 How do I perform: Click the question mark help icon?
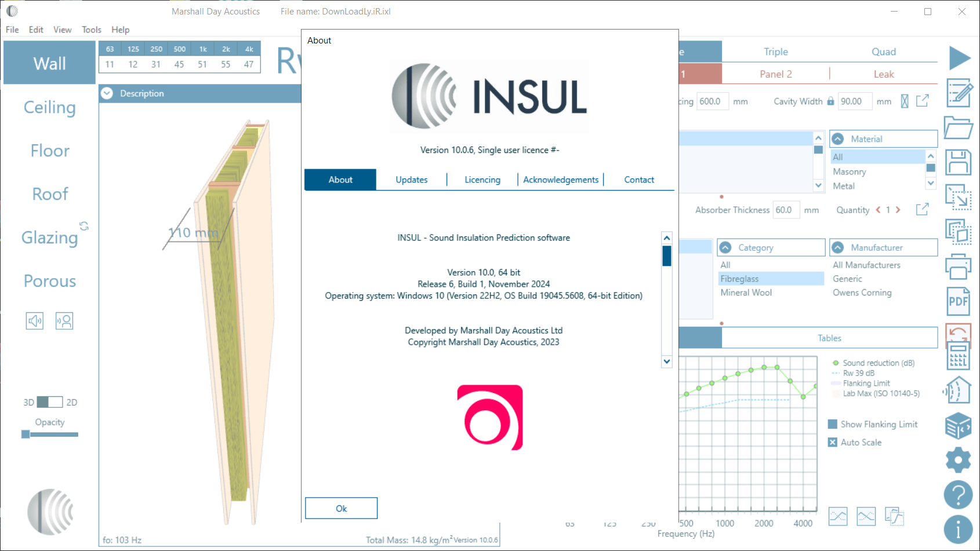point(958,495)
